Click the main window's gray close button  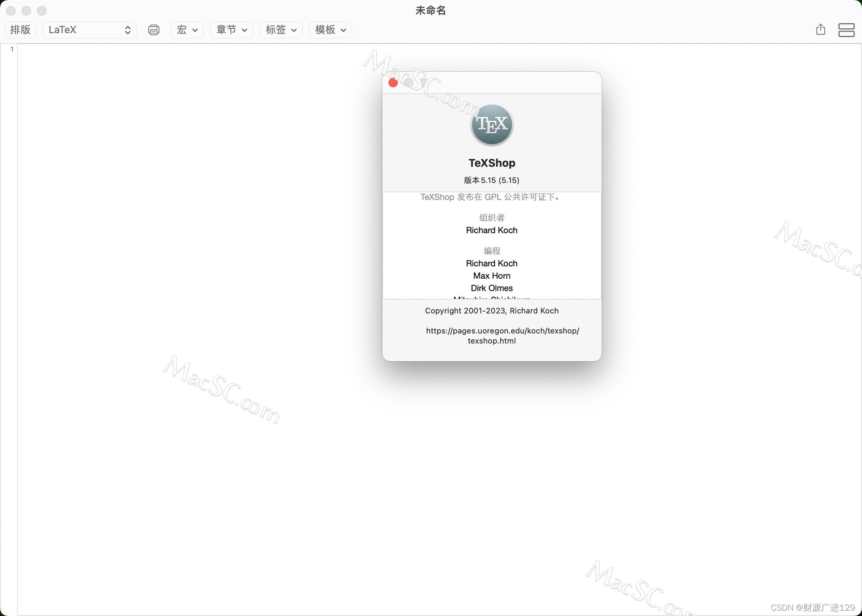(11, 10)
